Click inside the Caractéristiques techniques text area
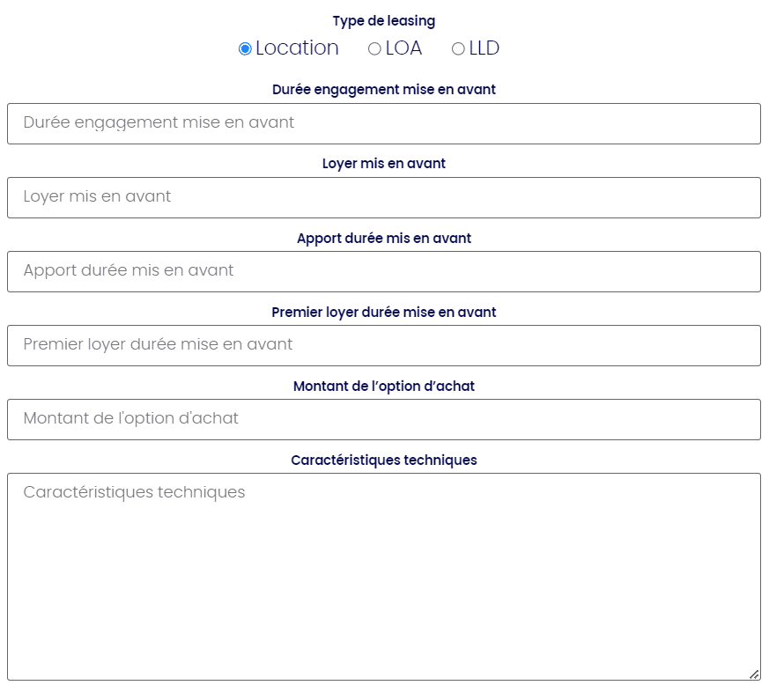The image size is (769, 700). click(384, 576)
